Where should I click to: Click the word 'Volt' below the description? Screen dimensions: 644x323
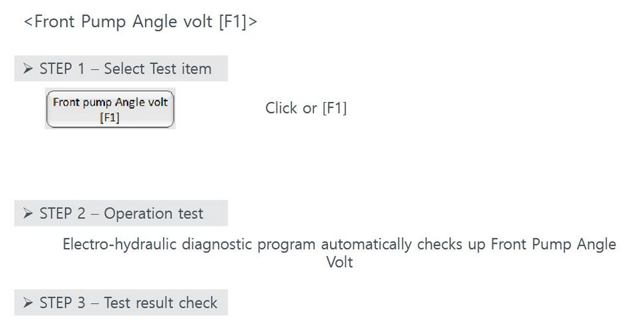click(339, 261)
